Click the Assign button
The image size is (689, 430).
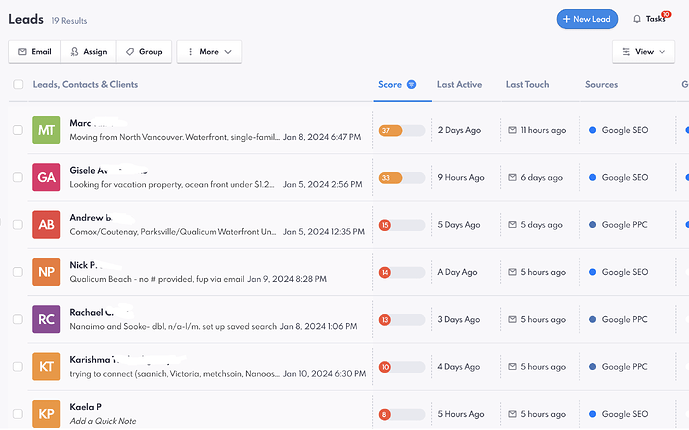[x=89, y=52]
